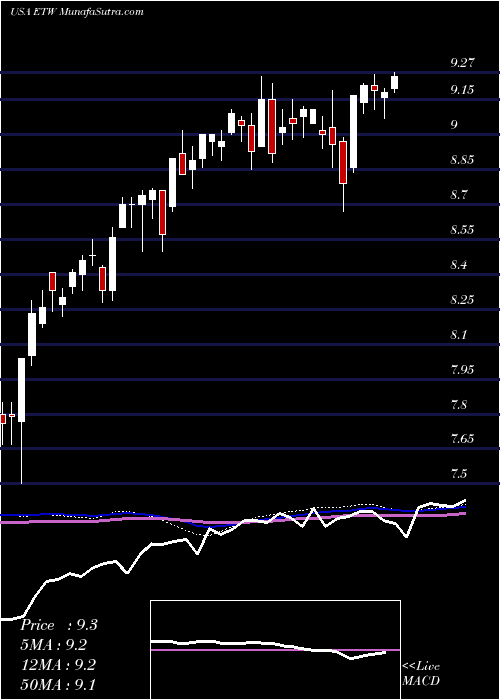Click the 9.27 price axis label
This screenshot has width=500, height=700.
click(x=462, y=63)
